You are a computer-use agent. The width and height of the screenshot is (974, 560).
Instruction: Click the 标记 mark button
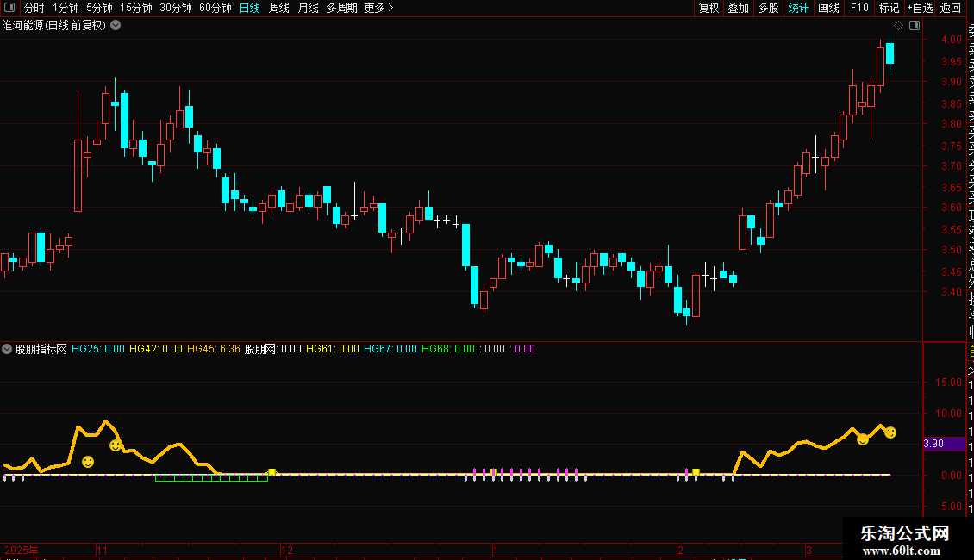coord(889,8)
